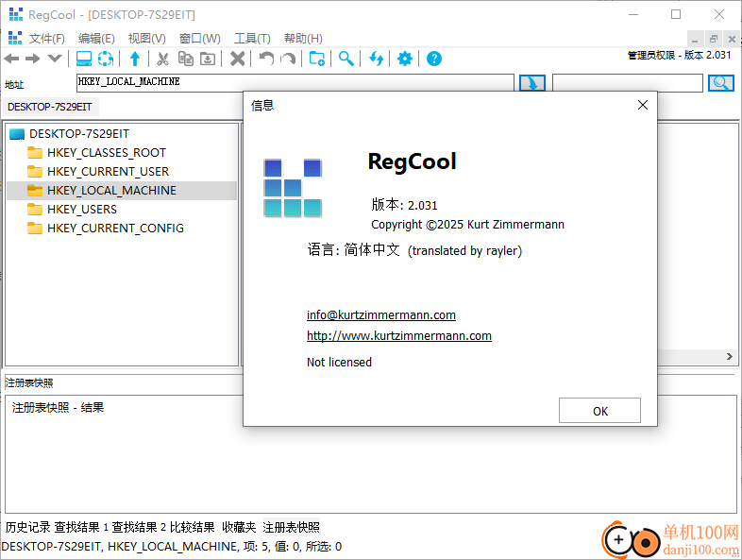Viewport: 742px width, 560px height.
Task: Click the empty quick search input field
Action: (628, 83)
